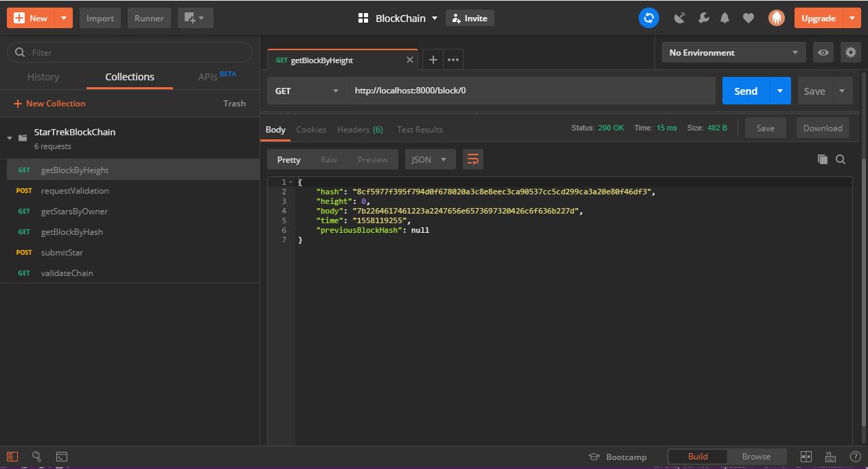Collapse the StarTrekBlockChain collection
The image size is (868, 469).
(x=10, y=138)
